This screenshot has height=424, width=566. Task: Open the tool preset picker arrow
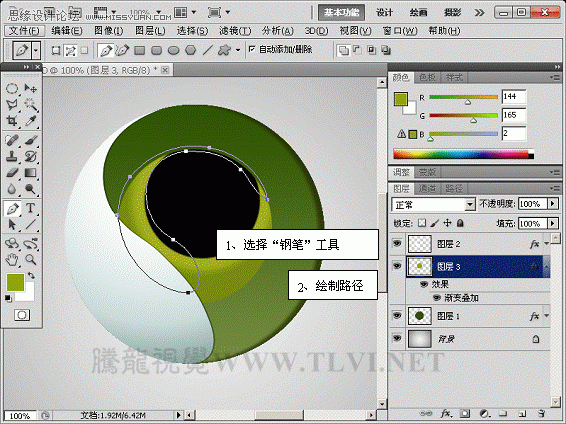click(36, 50)
